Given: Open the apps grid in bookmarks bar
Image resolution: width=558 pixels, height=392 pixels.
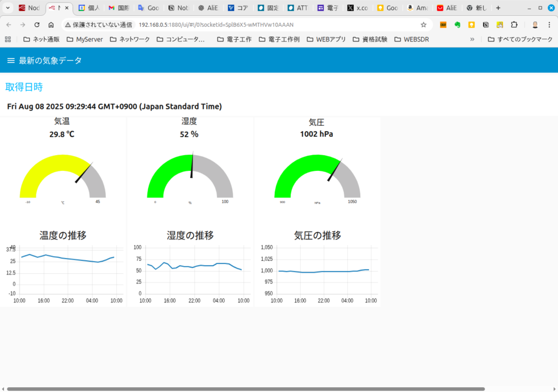Looking at the screenshot, I should click(x=8, y=39).
